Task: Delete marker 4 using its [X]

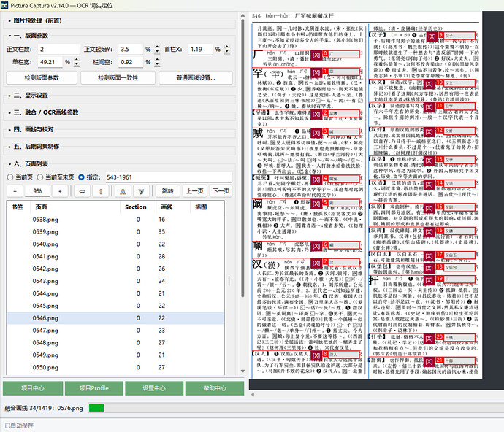Action: point(316,180)
